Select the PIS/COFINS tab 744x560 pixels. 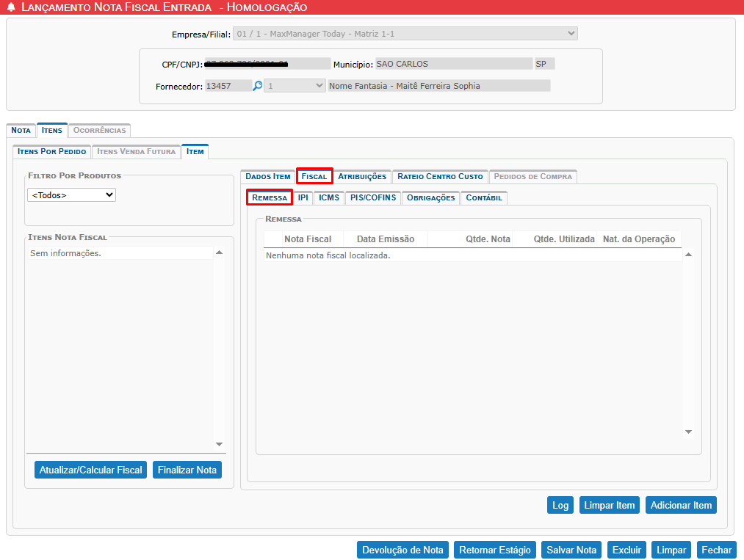click(x=373, y=198)
